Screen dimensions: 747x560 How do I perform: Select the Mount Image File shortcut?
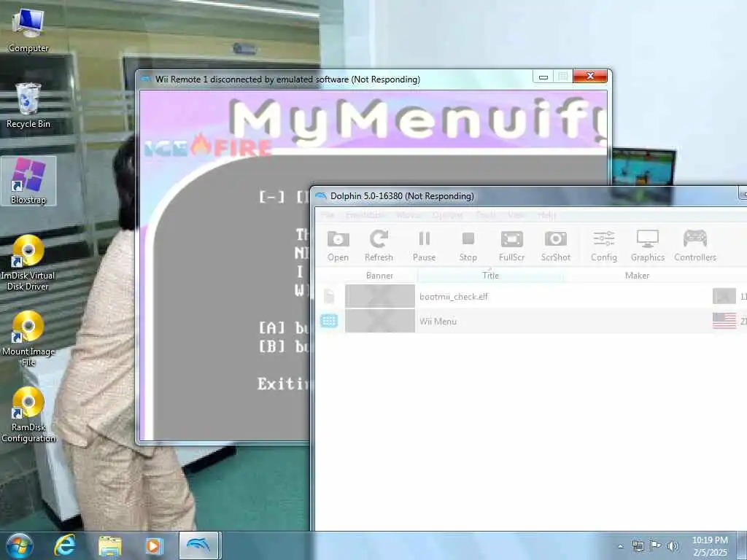pos(28,338)
